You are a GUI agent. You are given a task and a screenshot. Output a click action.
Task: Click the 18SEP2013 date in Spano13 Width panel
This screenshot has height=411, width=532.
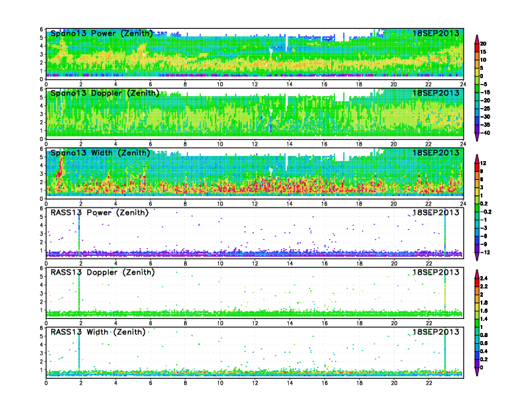click(436, 152)
